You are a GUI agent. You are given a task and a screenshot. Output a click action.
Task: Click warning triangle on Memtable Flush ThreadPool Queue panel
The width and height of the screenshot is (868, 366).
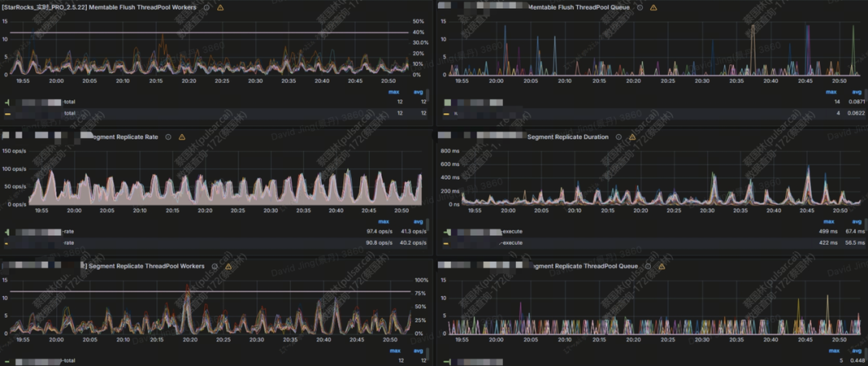(653, 8)
